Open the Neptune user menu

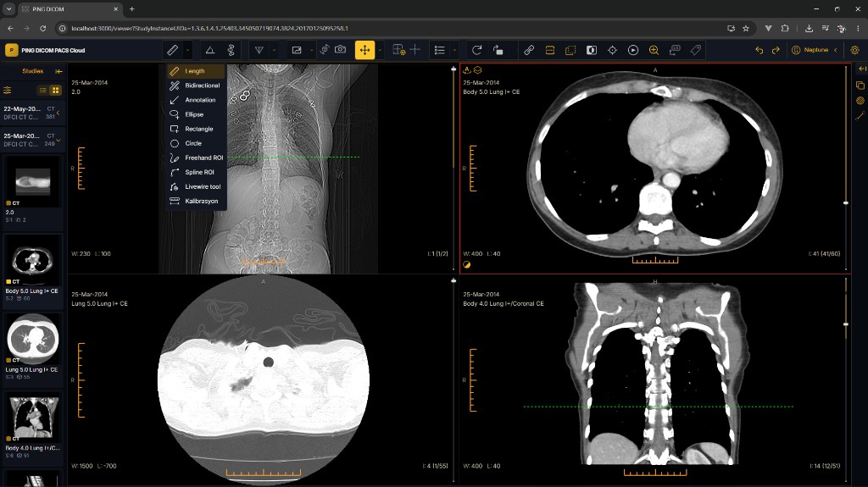pos(815,50)
